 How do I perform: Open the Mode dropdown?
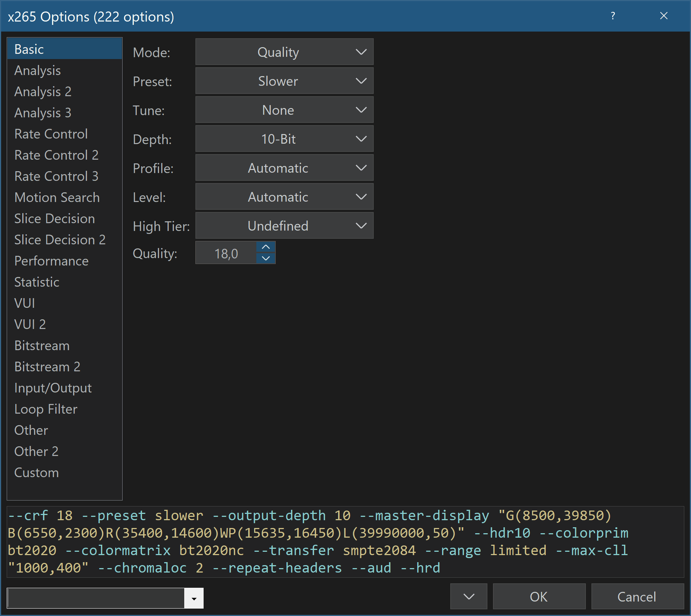284,52
